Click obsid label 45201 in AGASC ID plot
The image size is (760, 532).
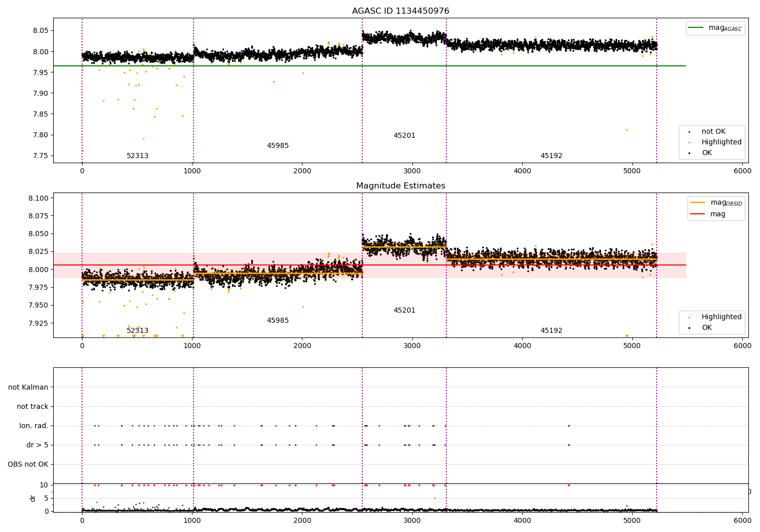coord(404,136)
